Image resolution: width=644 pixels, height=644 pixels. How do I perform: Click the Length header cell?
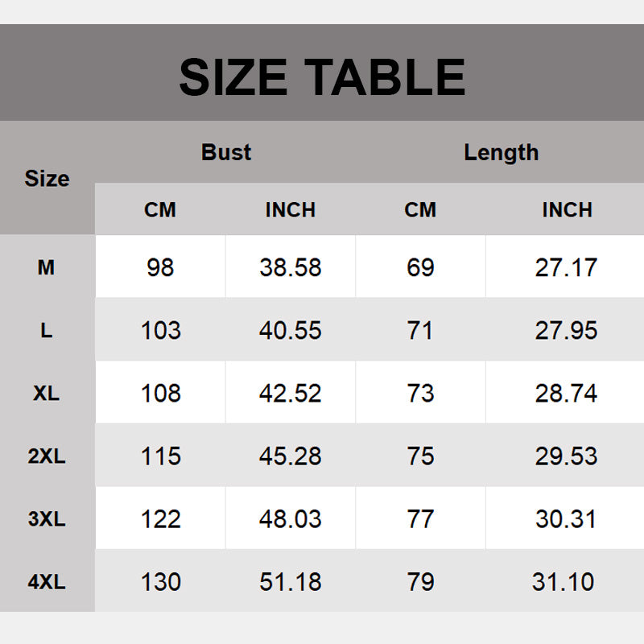tap(501, 152)
